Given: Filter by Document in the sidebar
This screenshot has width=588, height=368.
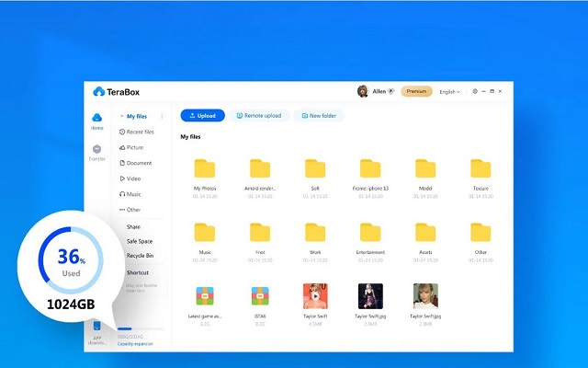Looking at the screenshot, I should (x=135, y=163).
